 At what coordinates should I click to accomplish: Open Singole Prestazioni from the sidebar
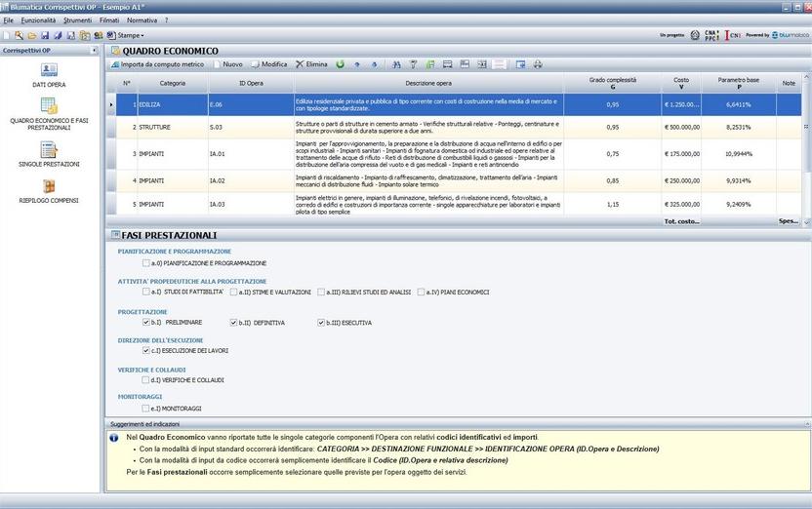[x=49, y=150]
